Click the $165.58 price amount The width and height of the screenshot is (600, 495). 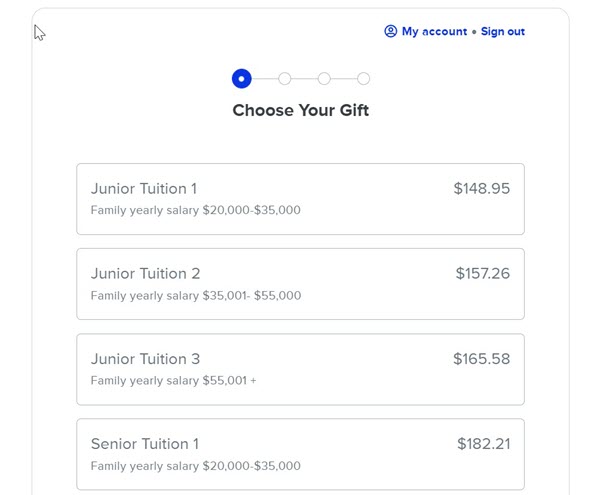click(481, 358)
